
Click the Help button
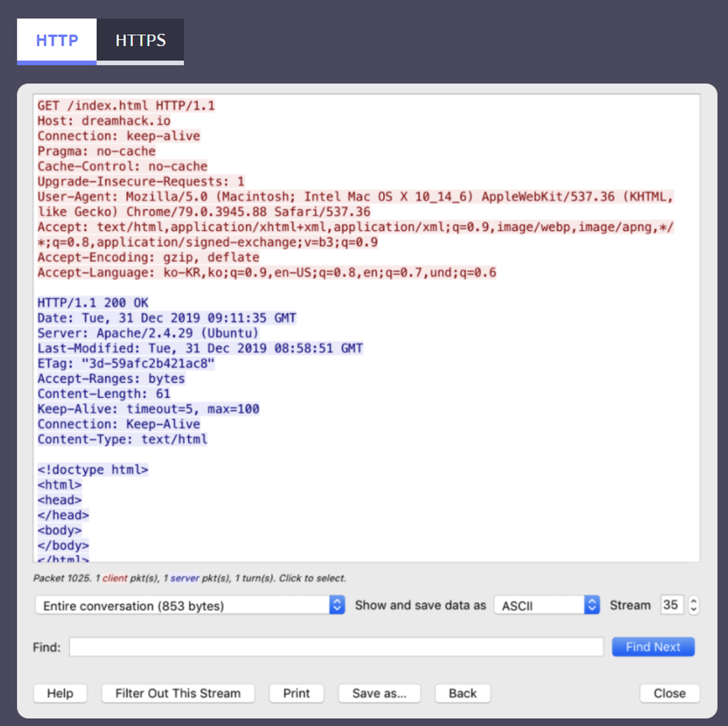point(60,693)
